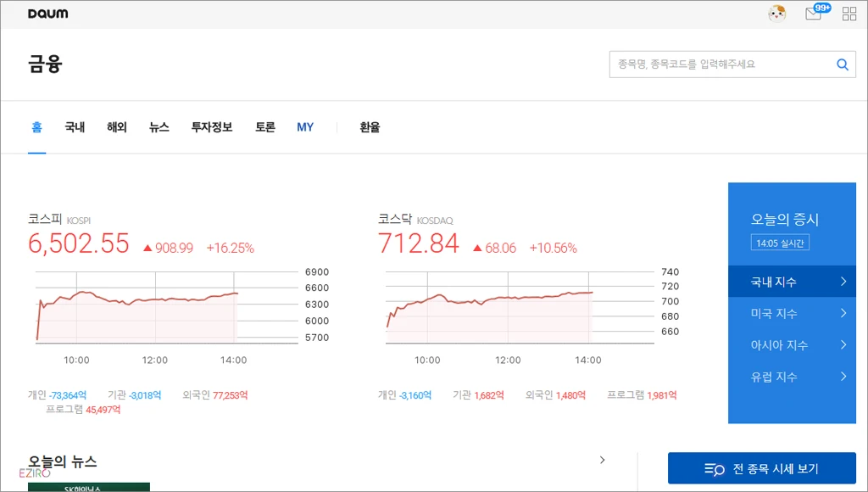Screen dimensions: 868x492
Task: Open the 금융 page title
Action: click(46, 64)
